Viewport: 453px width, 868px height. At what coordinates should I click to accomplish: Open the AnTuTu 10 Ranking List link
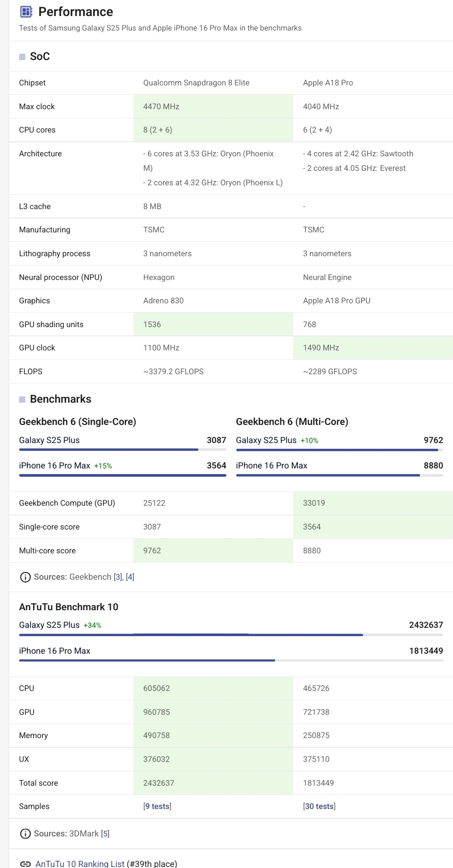[80, 864]
